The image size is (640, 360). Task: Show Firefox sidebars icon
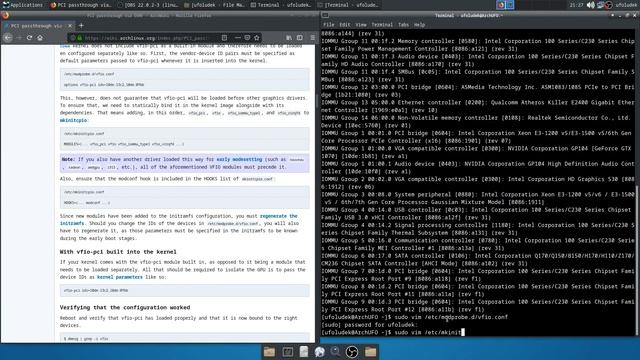pyautogui.click(x=300, y=38)
